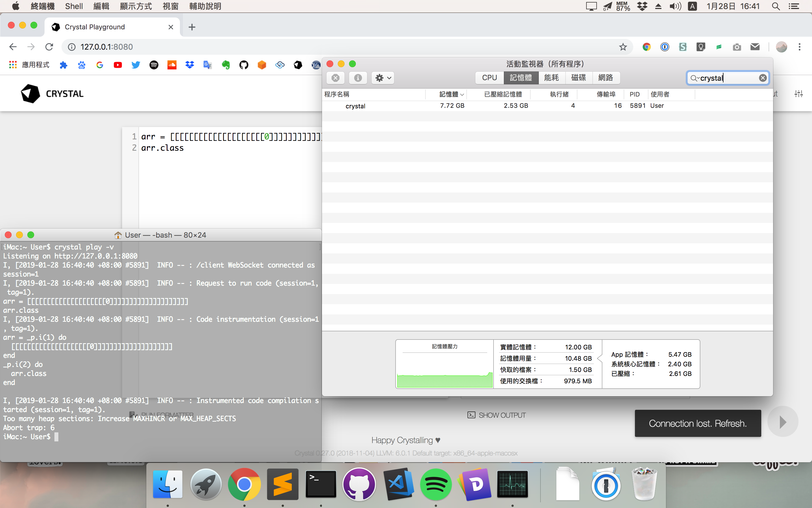Click the Terminal window title bar
Viewport: 812px width, 508px height.
click(x=161, y=235)
